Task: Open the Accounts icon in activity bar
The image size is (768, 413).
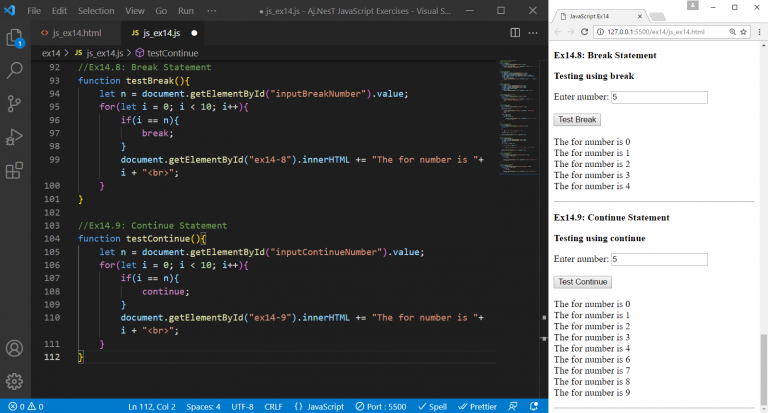Action: (15, 349)
